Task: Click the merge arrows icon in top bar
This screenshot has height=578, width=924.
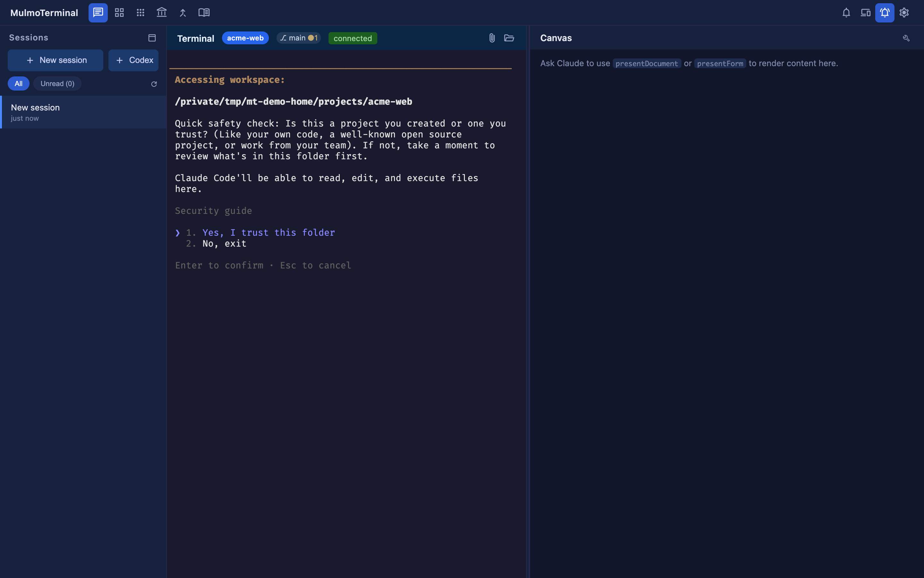Action: tap(183, 13)
